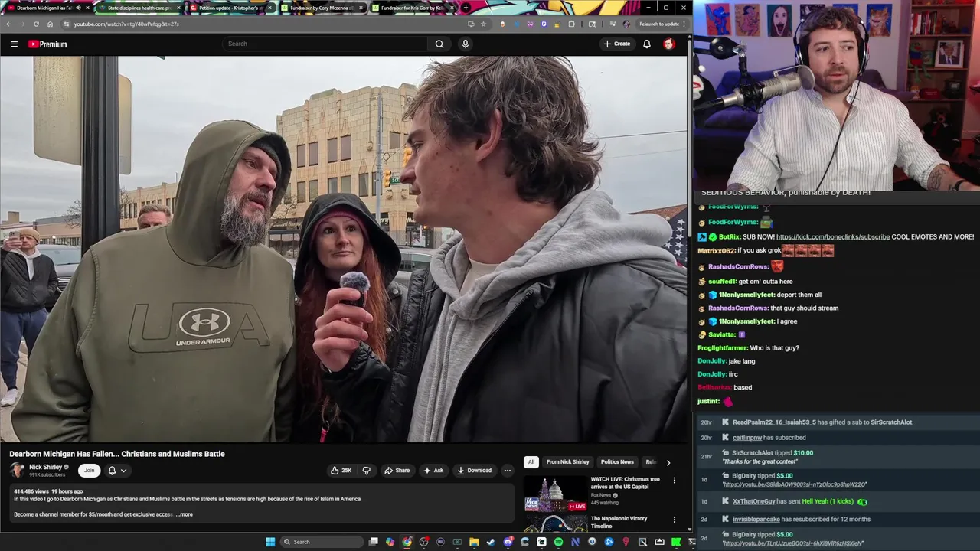Open more actions ellipsis under video
Viewport: 980px width, 551px height.
[507, 471]
